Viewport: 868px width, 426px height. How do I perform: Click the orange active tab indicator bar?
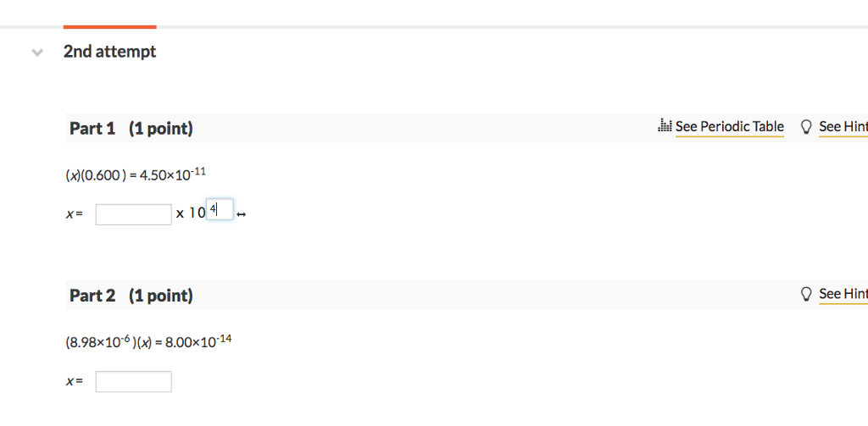tap(109, 27)
